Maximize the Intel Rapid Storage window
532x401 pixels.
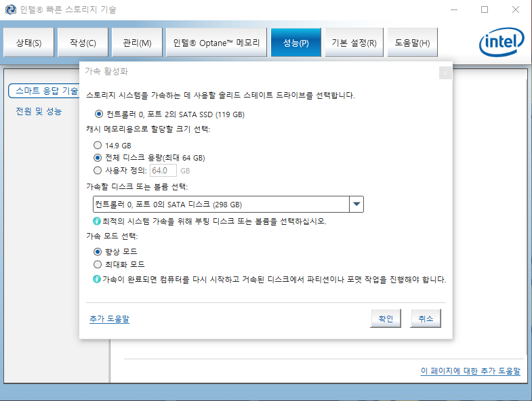tap(485, 9)
